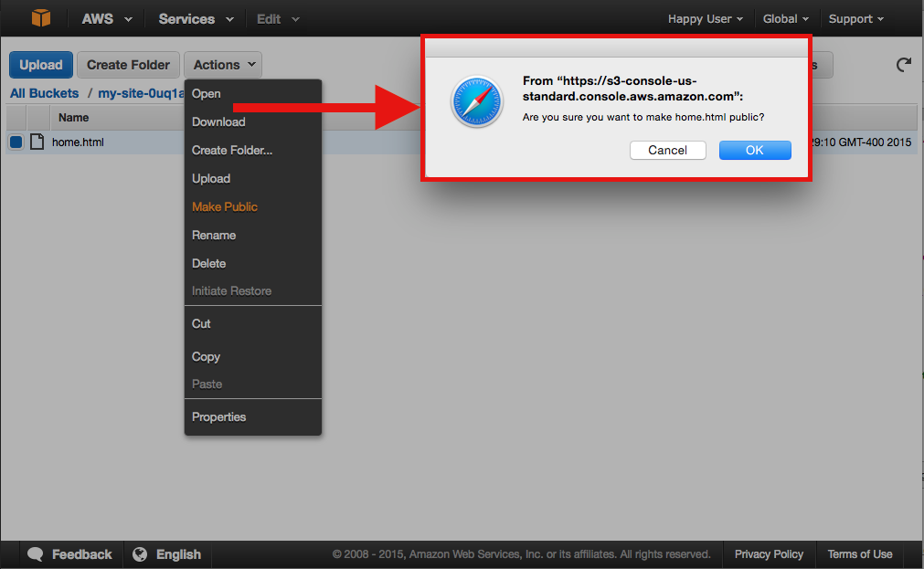Click the AWS cube logo icon
This screenshot has height=569, width=924.
(40, 18)
